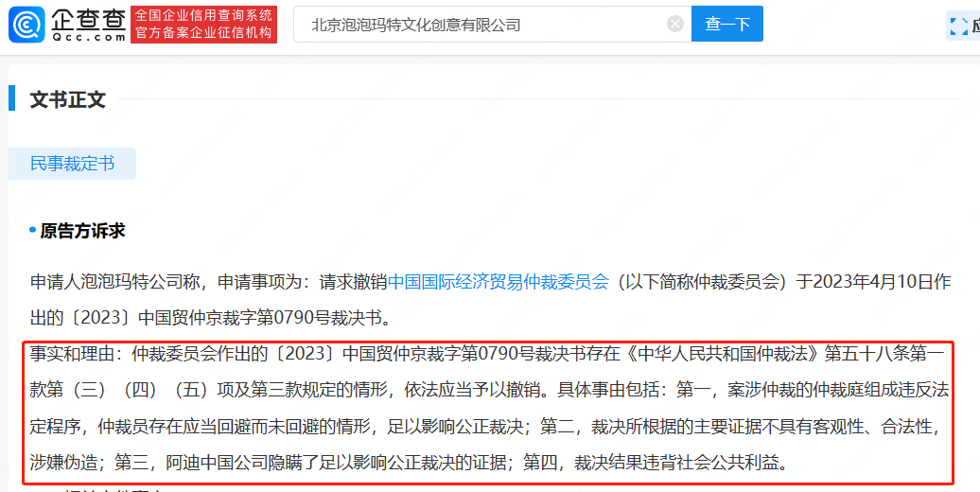The image size is (980, 492).
Task: Click the 文书正文 section heading
Action: [x=68, y=100]
